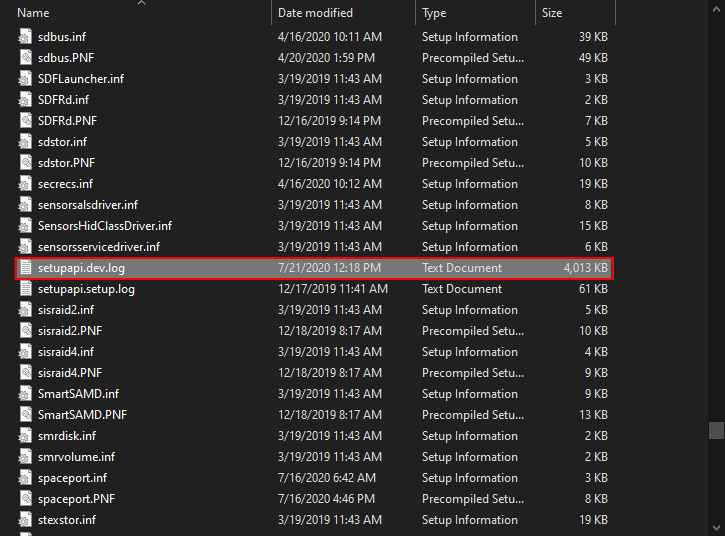Image resolution: width=725 pixels, height=536 pixels.
Task: Click the stexstor.inf file icon
Action: tap(25, 520)
